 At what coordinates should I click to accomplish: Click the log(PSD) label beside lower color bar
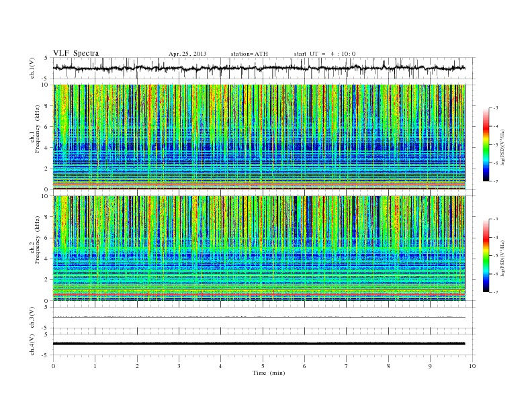[504, 258]
